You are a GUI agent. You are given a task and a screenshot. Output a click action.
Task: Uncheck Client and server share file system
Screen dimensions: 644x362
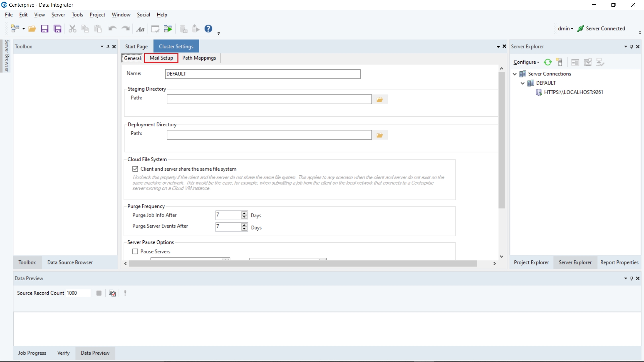[135, 169]
